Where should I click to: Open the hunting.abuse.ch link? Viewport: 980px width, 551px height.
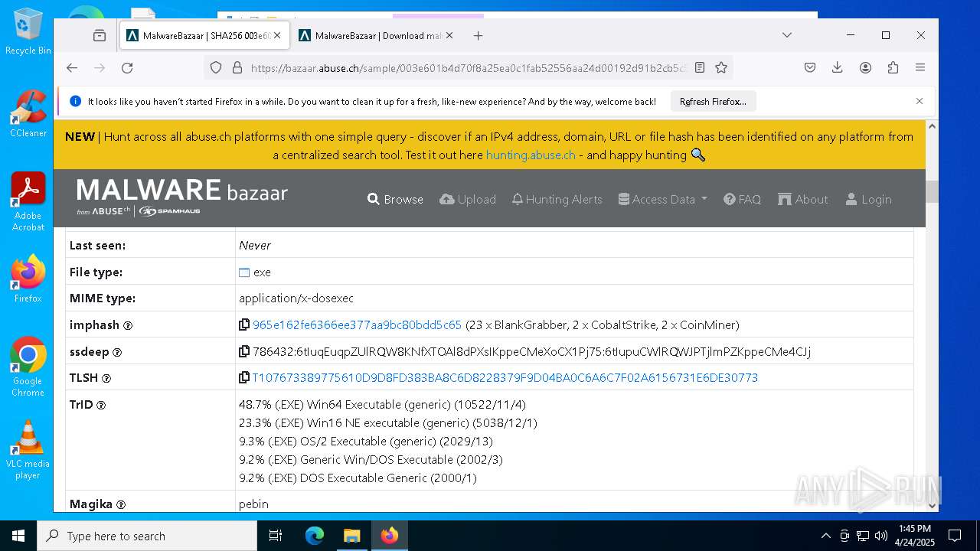click(531, 155)
